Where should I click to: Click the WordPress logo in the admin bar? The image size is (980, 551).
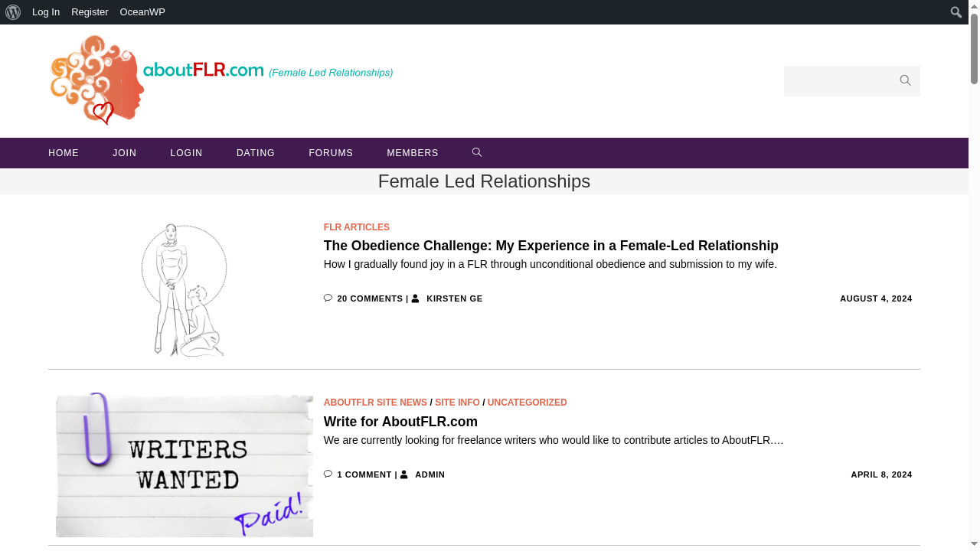click(x=12, y=11)
